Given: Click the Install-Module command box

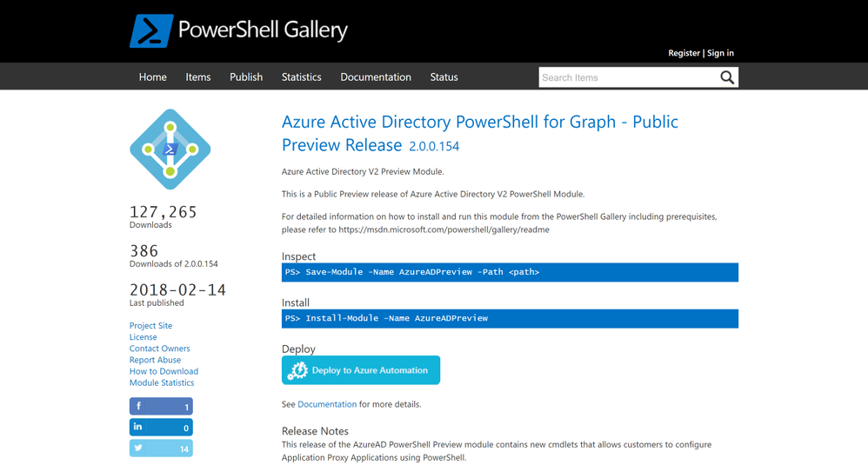Looking at the screenshot, I should click(510, 318).
